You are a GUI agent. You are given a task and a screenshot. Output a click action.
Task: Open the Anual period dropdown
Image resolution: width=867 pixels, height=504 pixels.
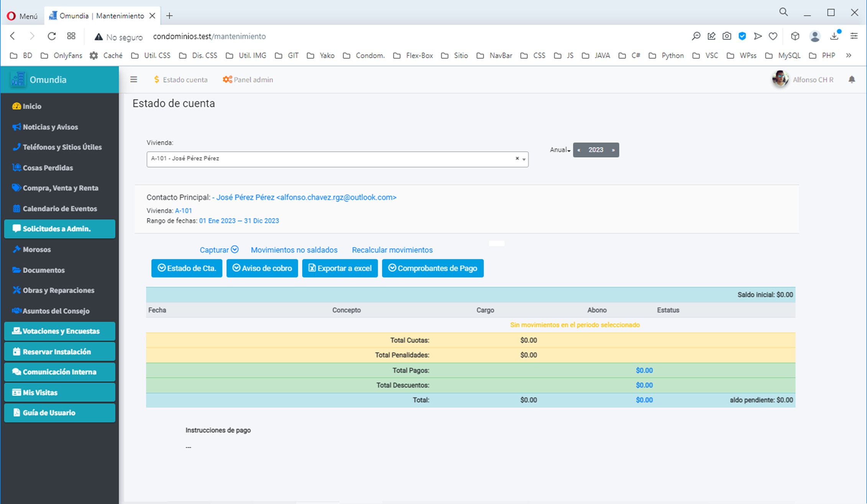(560, 150)
